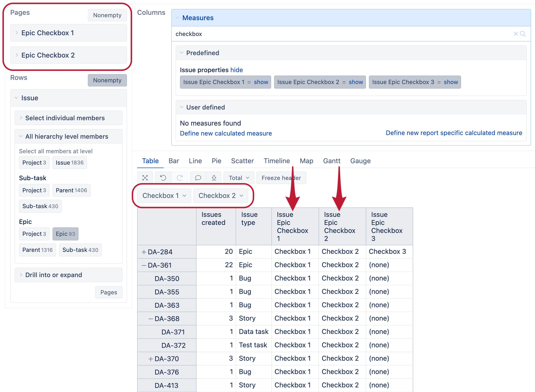Open the Total dropdown
Image resolution: width=535 pixels, height=392 pixels.
239,178
